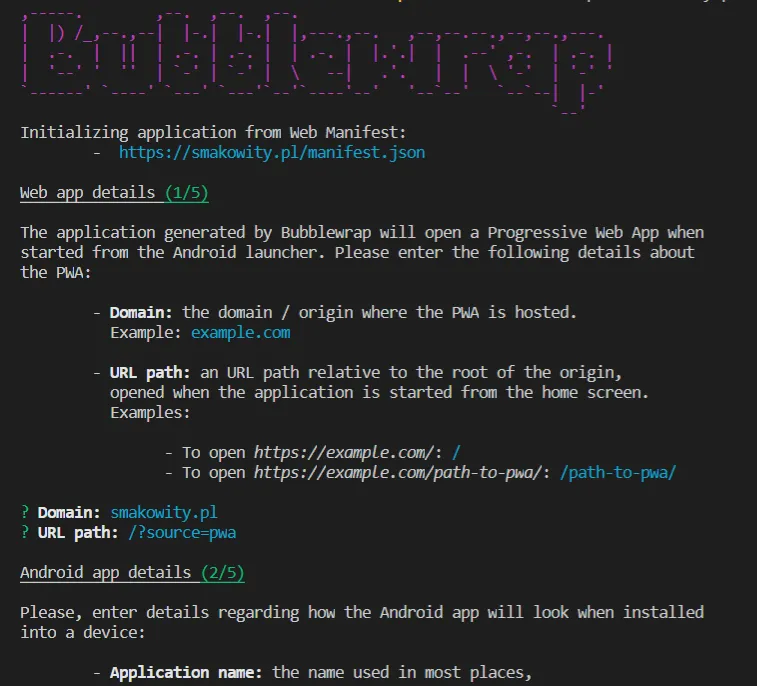
Task: Click the line starting "The application generated by Bubblewrap"
Action: click(x=362, y=233)
